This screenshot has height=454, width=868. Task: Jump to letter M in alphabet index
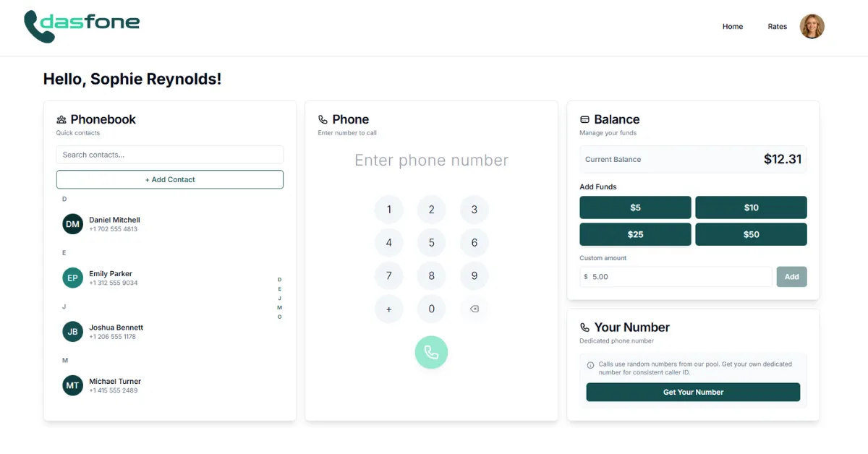point(280,307)
